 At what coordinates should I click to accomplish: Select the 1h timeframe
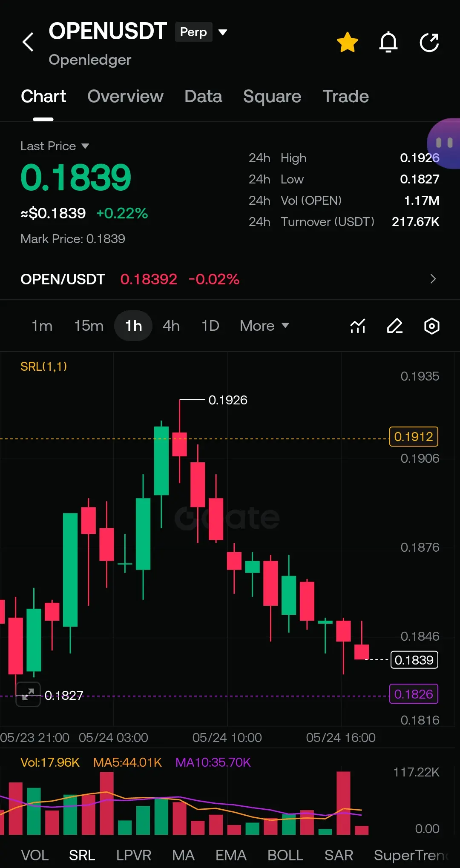(133, 326)
